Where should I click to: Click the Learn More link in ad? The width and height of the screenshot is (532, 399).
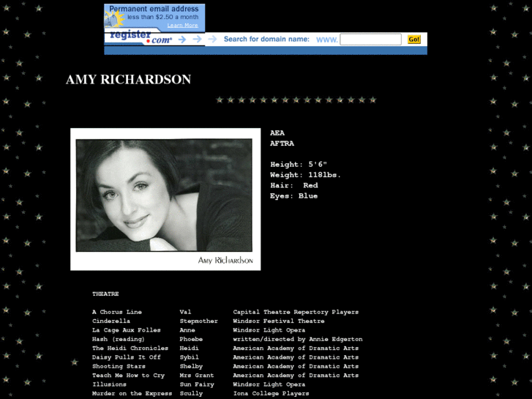[x=182, y=26]
